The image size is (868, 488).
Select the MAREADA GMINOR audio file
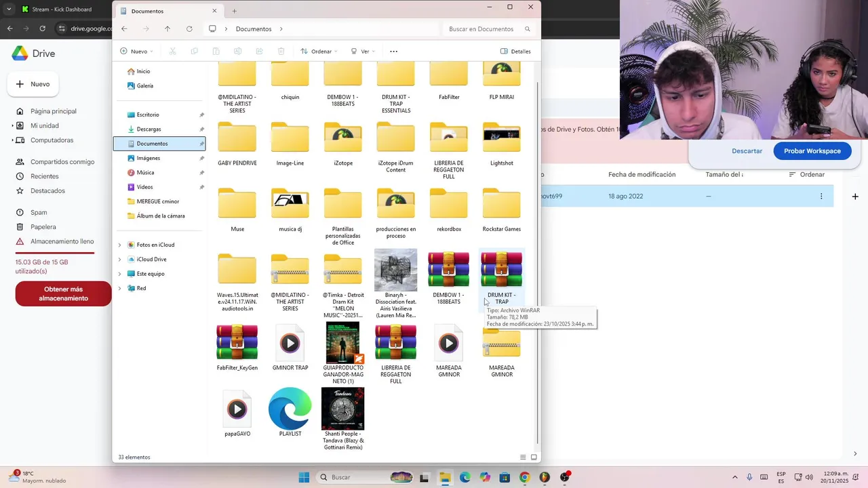coord(449,342)
